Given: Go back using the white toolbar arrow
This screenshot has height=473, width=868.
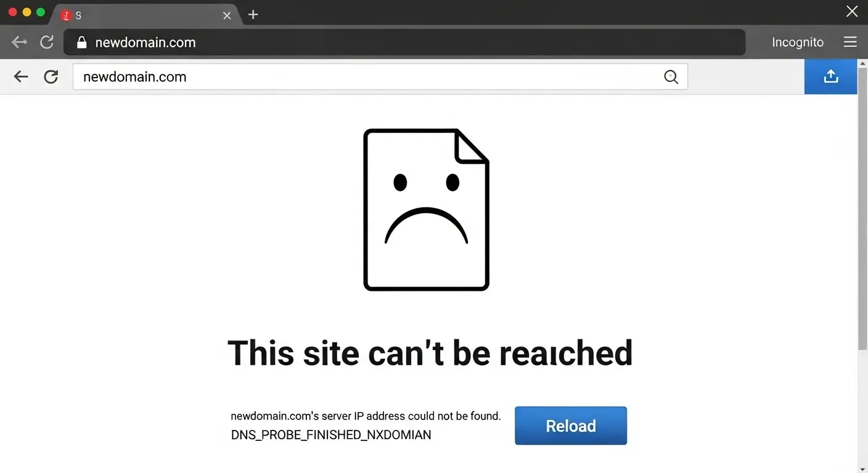Looking at the screenshot, I should pyautogui.click(x=21, y=76).
